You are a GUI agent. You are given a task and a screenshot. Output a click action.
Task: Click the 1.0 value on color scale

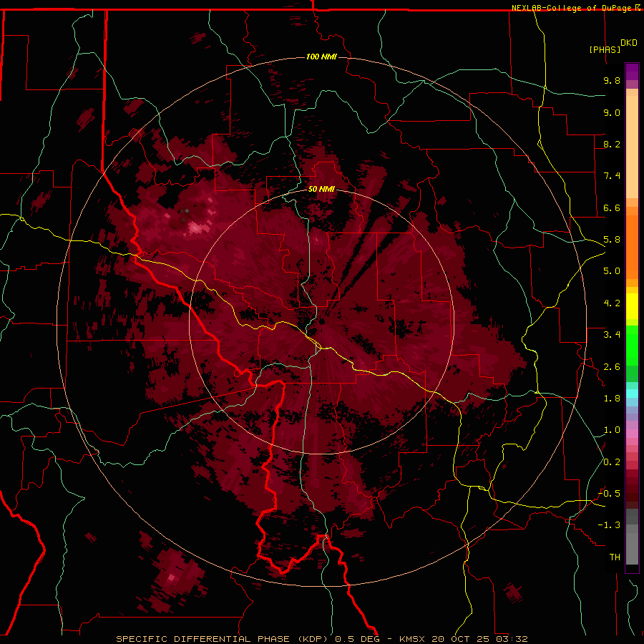612,430
